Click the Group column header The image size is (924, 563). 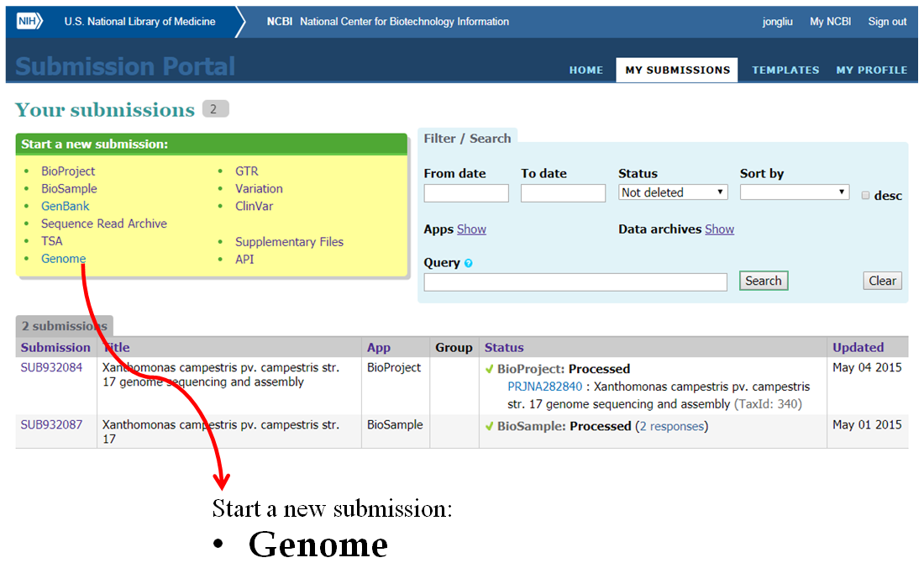454,348
